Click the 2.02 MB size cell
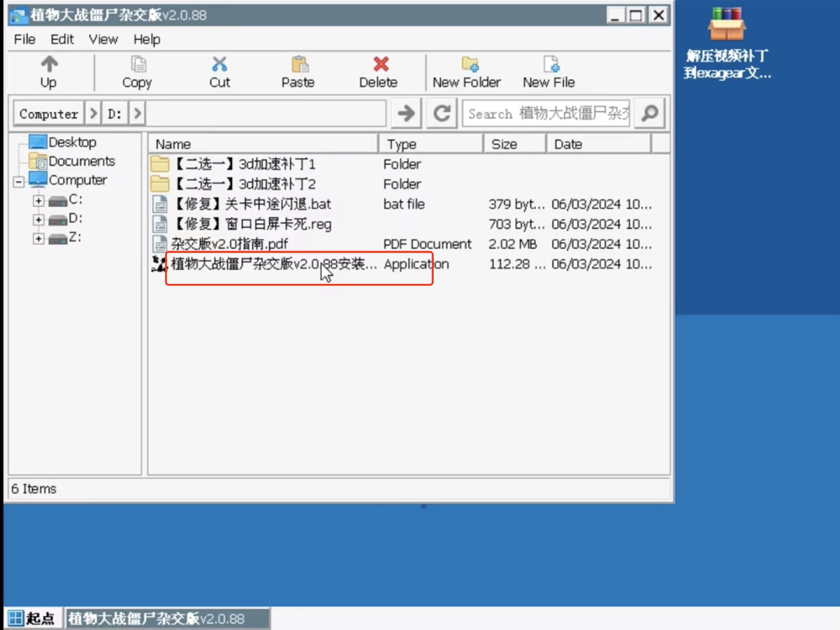Viewport: 840px width, 630px height. tap(513, 243)
